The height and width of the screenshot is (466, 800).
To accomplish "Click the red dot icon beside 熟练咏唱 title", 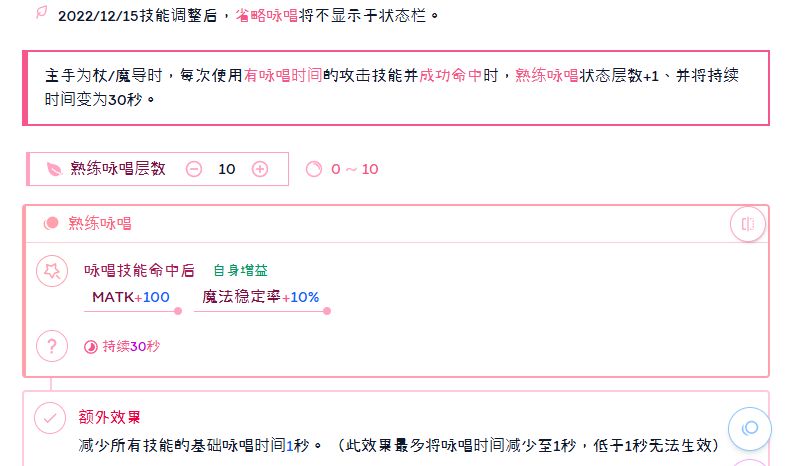I will coord(51,223).
